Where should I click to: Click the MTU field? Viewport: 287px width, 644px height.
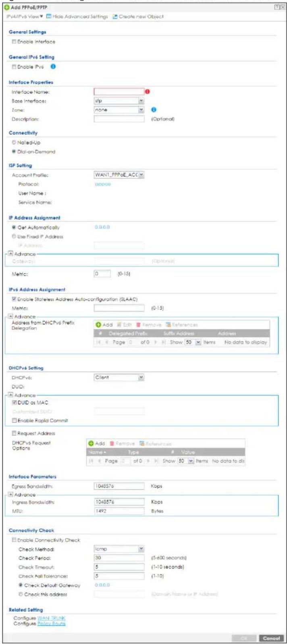[119, 511]
